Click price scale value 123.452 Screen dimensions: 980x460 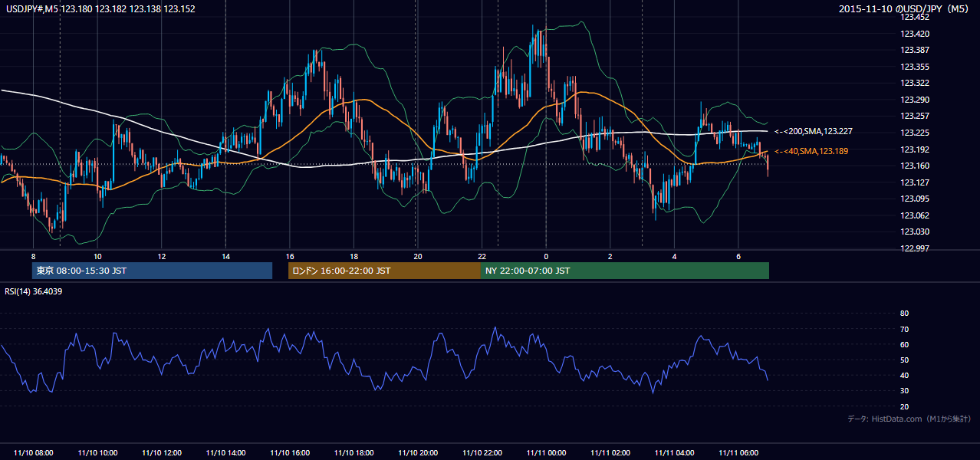pos(914,17)
